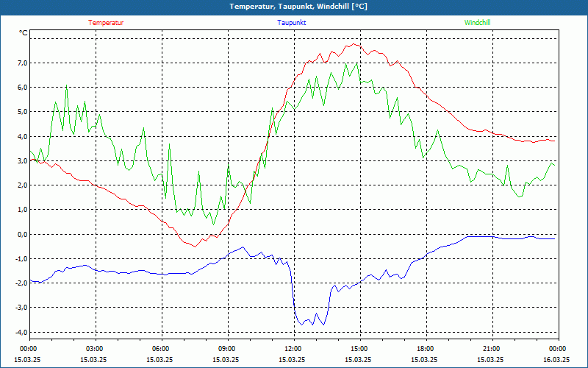The width and height of the screenshot is (588, 368).
Task: Click the 1,0 y-axis value
Action: pyautogui.click(x=23, y=210)
